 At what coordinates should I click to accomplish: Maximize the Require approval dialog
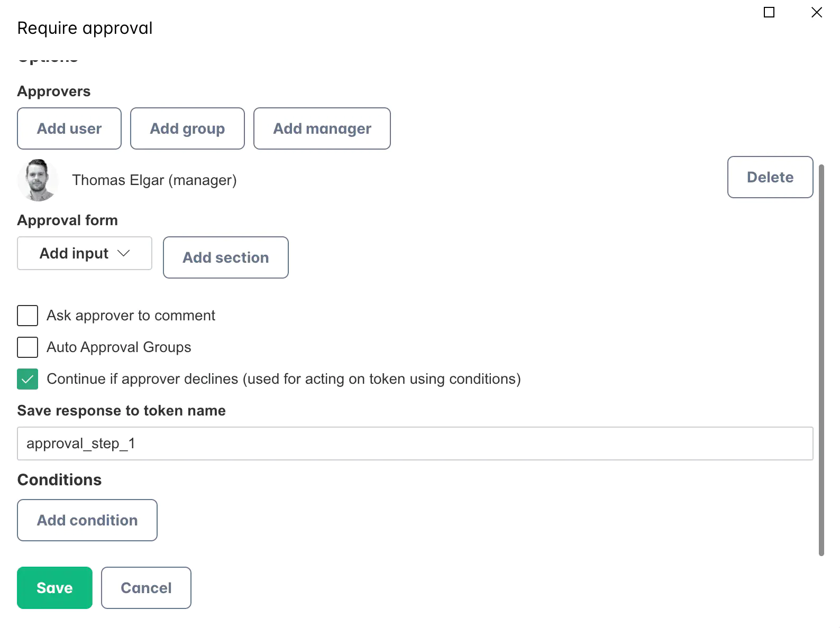769,12
